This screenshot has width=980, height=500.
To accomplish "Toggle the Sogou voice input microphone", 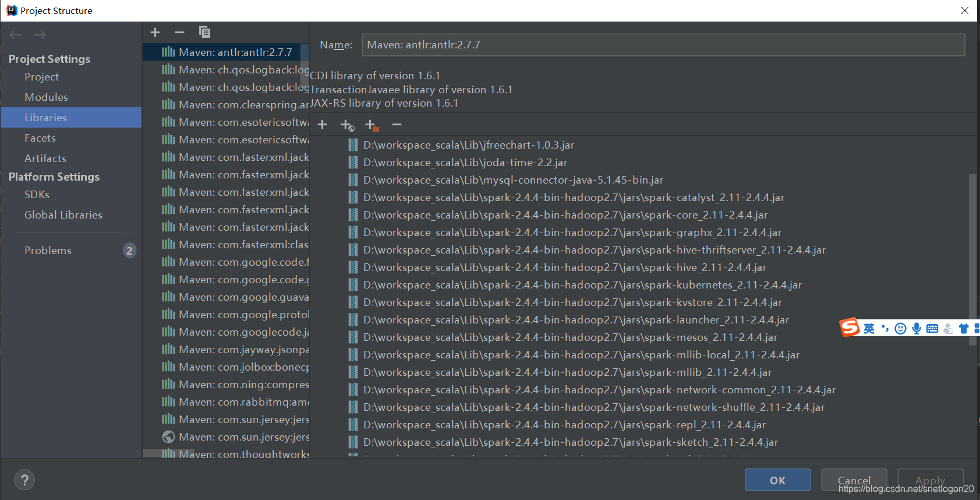I will (917, 329).
